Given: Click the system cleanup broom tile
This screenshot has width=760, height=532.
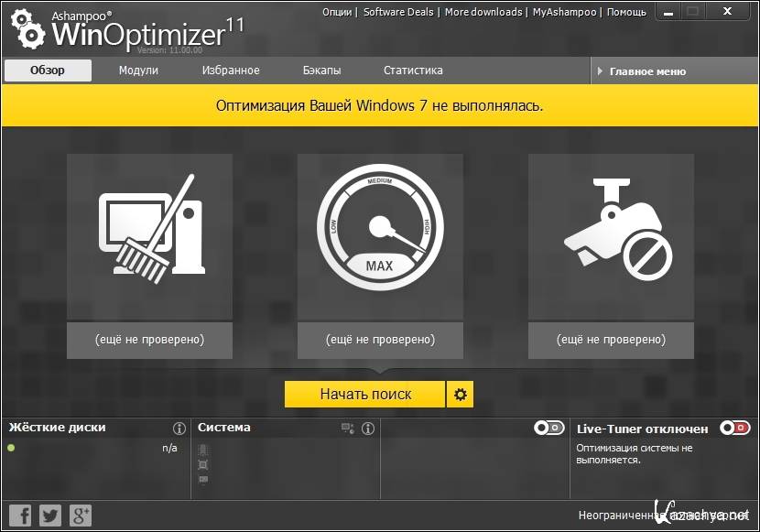Looking at the screenshot, I should (x=149, y=237).
